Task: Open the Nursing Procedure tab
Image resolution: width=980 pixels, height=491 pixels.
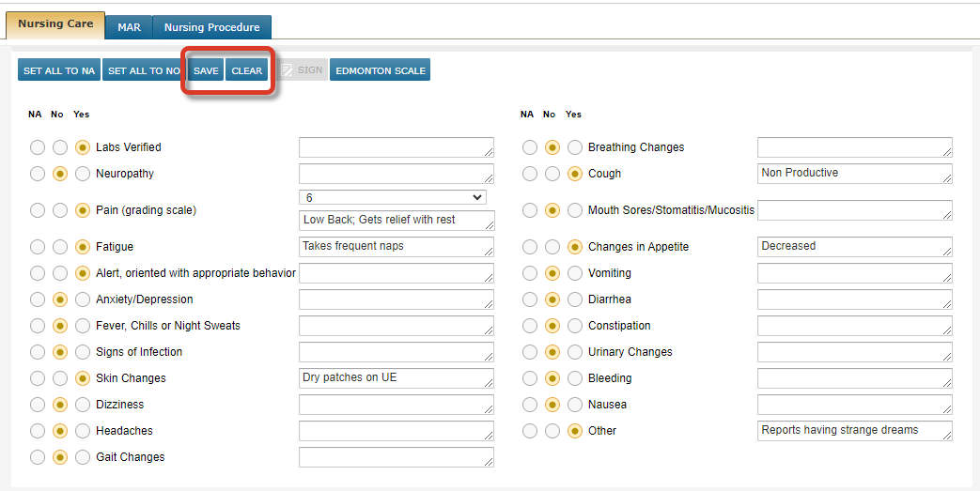Action: pyautogui.click(x=211, y=27)
